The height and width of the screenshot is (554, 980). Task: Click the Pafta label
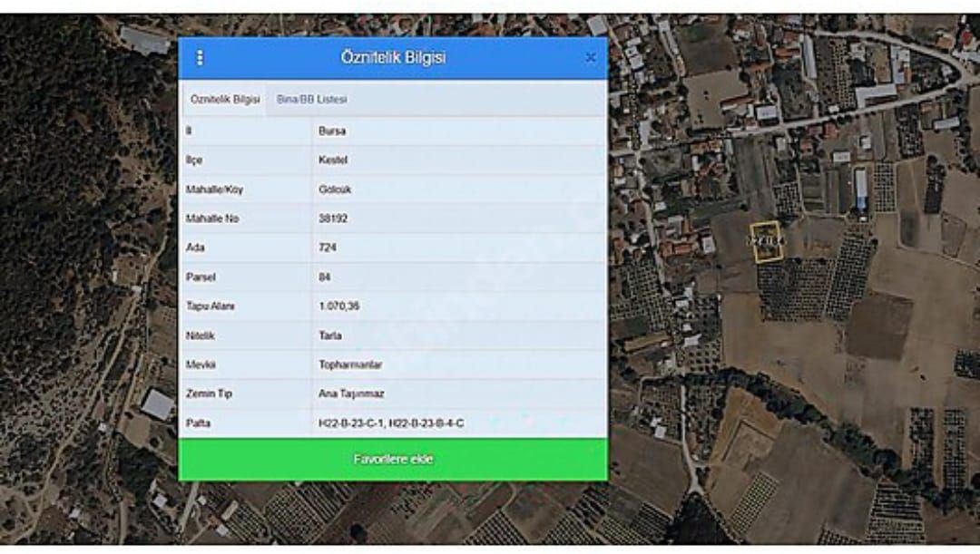pyautogui.click(x=198, y=423)
